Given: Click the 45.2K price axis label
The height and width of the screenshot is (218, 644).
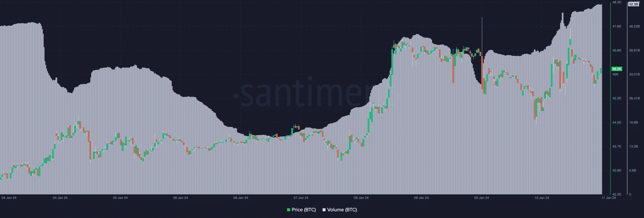Looking at the screenshot, I should point(617,98).
